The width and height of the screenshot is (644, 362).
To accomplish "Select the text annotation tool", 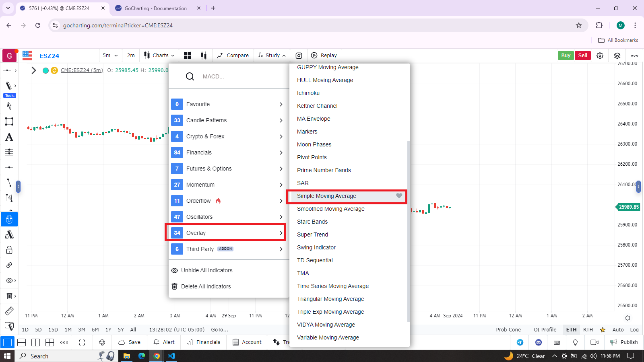I will pyautogui.click(x=9, y=137).
